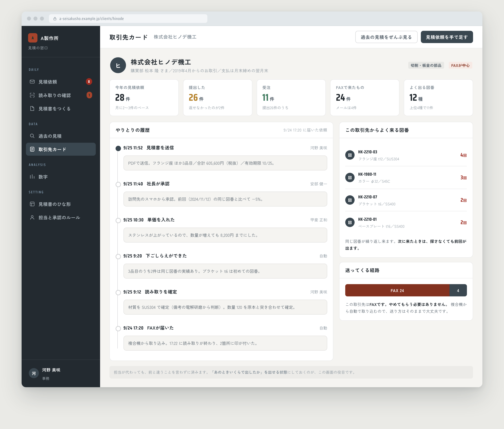Open 数字 analysis page

(61, 177)
